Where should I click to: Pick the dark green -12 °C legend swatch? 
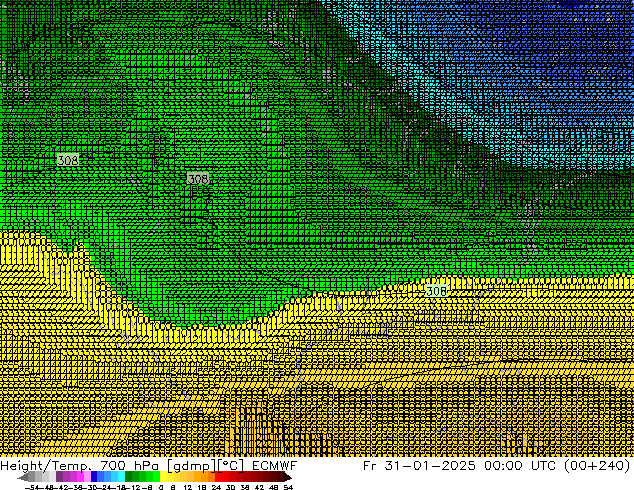click(129, 476)
